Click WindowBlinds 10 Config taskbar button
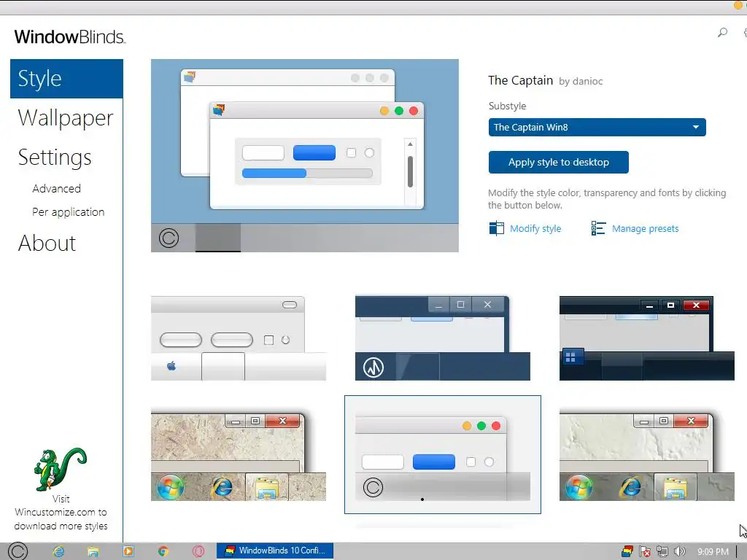Image resolution: width=747 pixels, height=560 pixels. pos(275,551)
